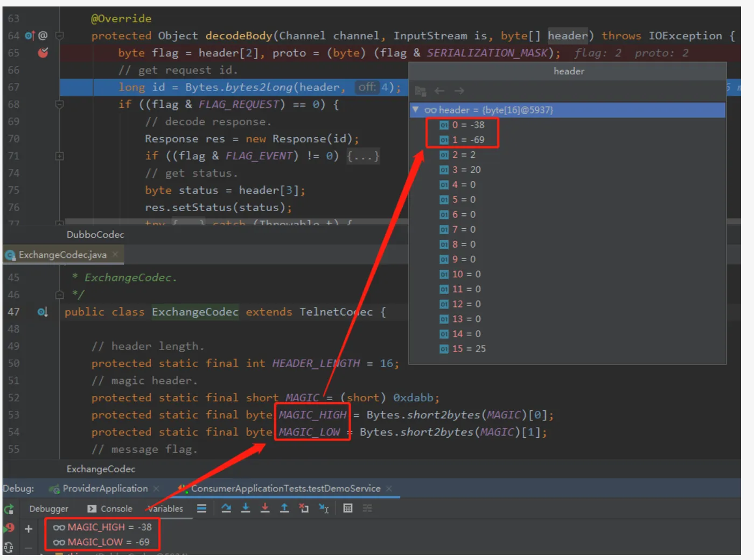Click Step Out in debugger toolbar
Viewport: 754px width, 560px height.
click(x=284, y=508)
